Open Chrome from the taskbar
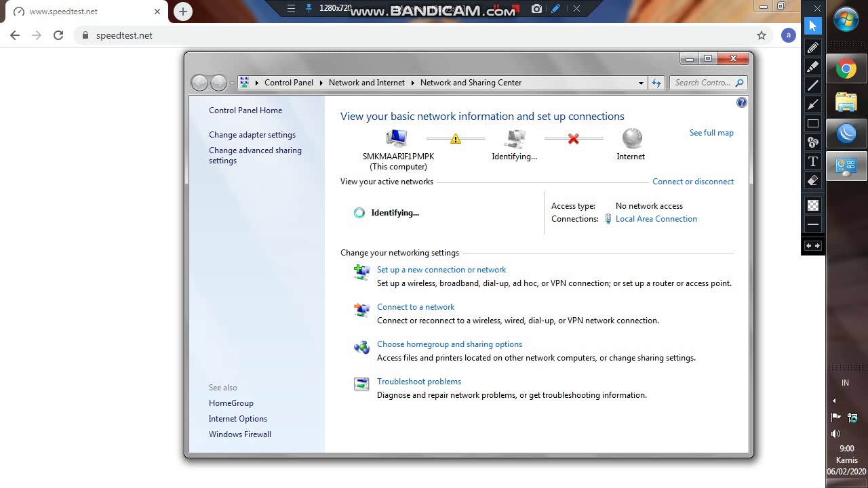The height and width of the screenshot is (488, 868). coord(846,69)
